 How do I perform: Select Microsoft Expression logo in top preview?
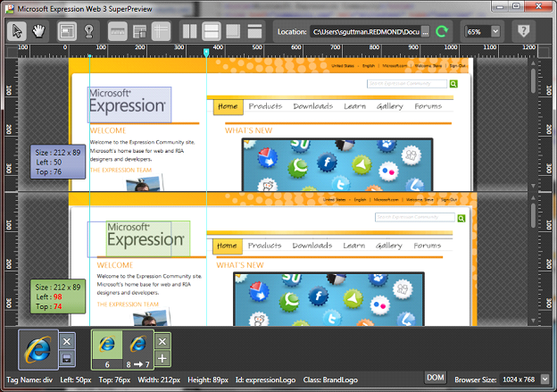pos(129,104)
